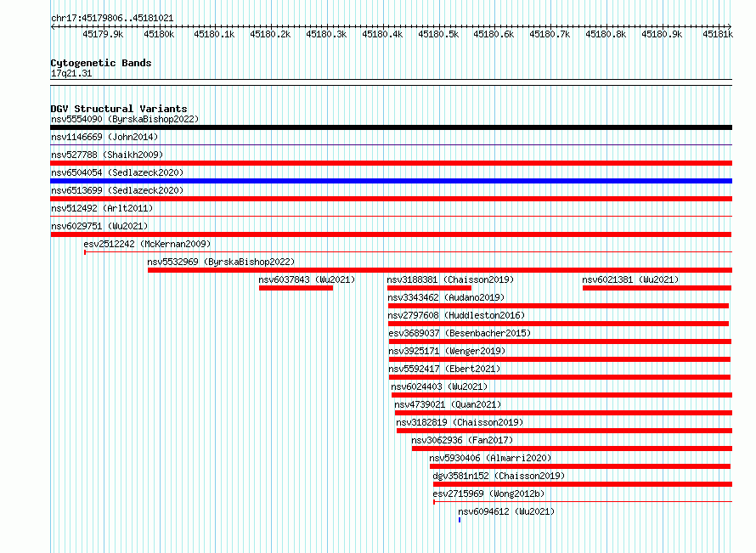
Task: Click the 45180.5k ruler position
Action: [x=438, y=34]
